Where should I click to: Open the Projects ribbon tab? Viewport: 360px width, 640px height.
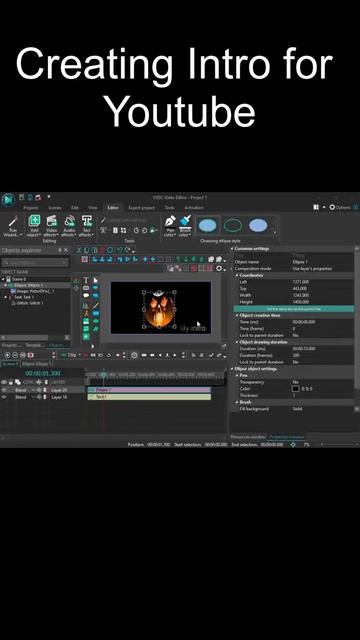point(31,208)
